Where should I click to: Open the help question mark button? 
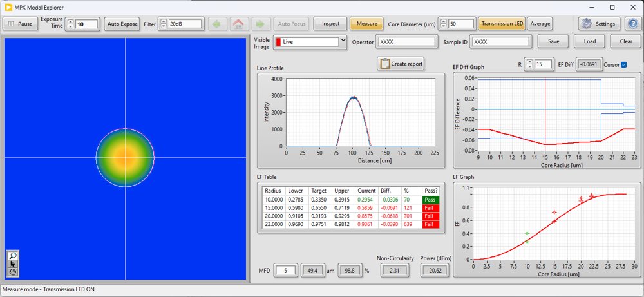click(x=632, y=24)
